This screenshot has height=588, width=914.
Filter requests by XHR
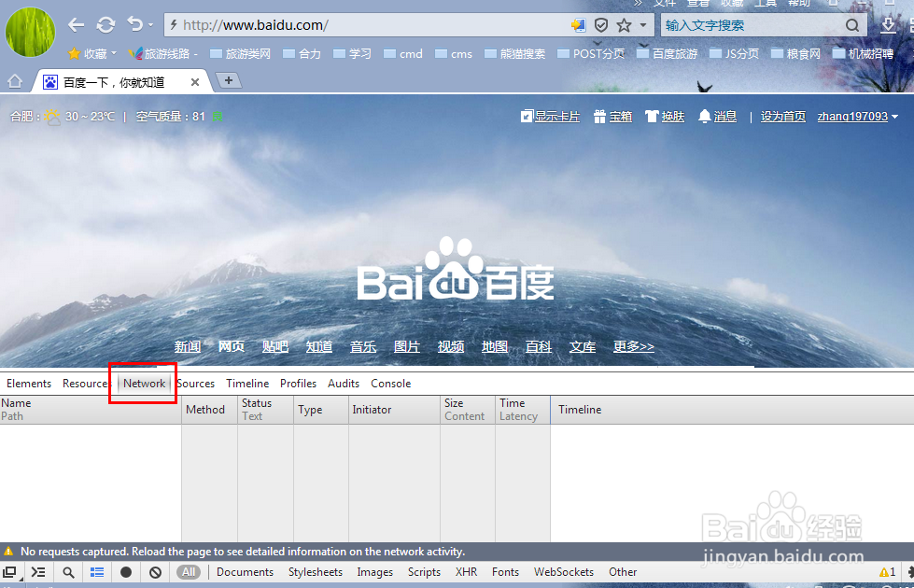pos(466,572)
